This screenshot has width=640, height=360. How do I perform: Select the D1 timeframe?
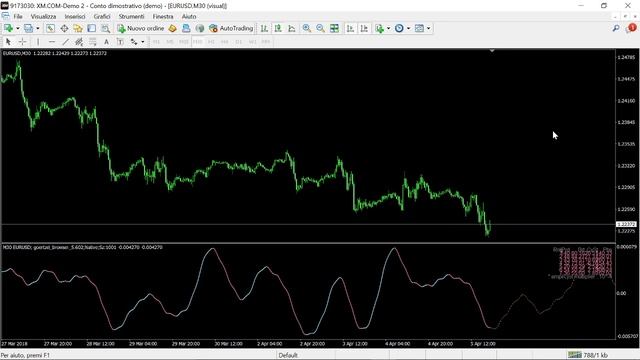coord(238,42)
